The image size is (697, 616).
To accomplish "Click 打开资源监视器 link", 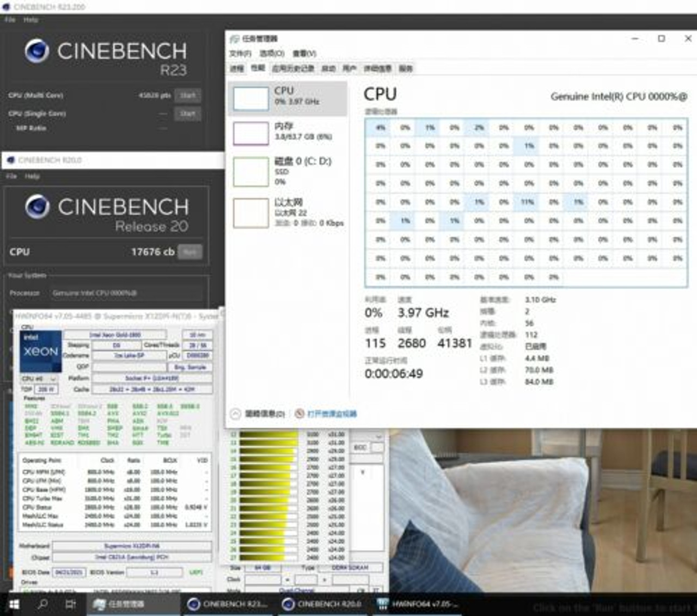I will pos(332,414).
